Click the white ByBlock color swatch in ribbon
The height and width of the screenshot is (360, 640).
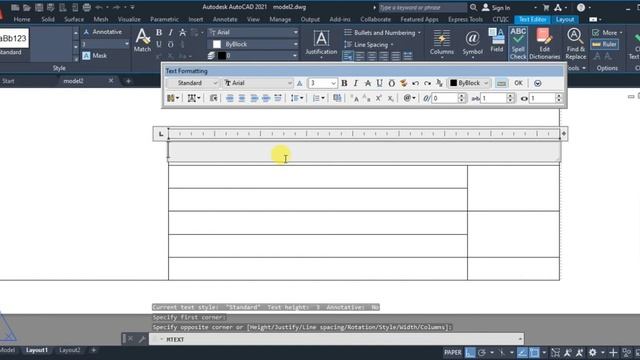click(217, 44)
